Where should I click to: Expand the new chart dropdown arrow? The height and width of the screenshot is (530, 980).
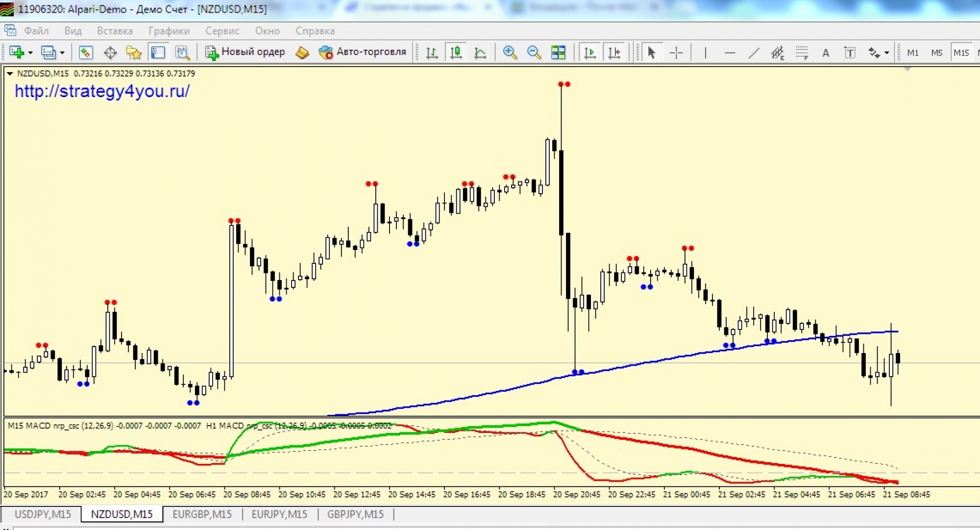click(30, 53)
